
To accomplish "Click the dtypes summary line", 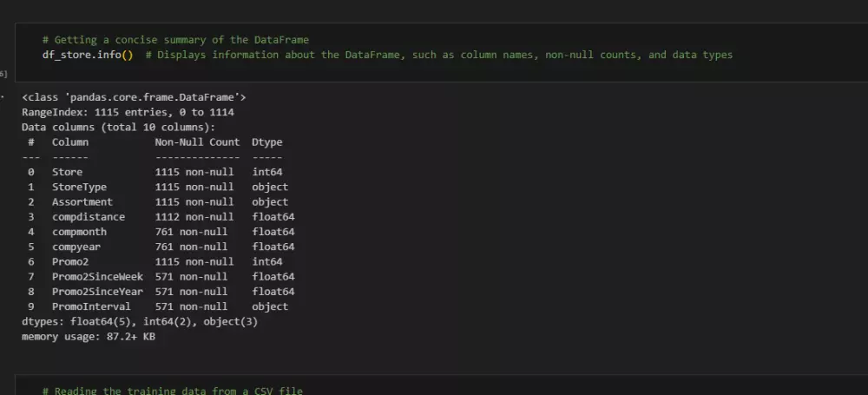I will tap(139, 321).
